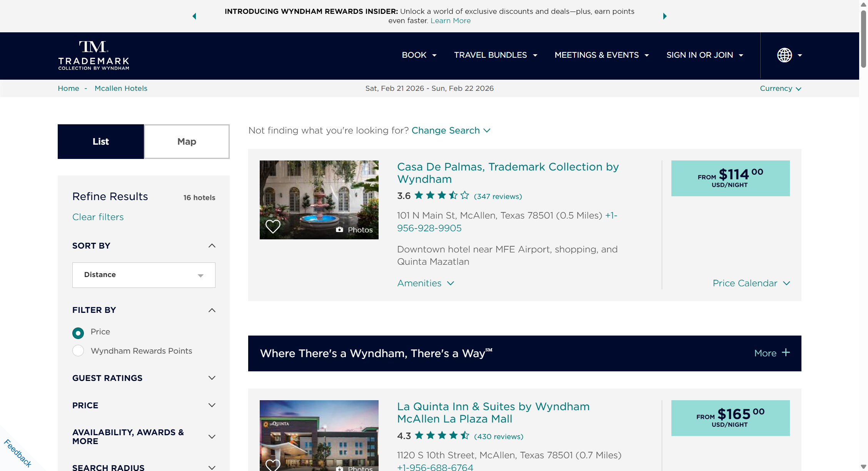This screenshot has height=471, width=868.
Task: Click the '16 hotels' results count
Action: pyautogui.click(x=199, y=197)
